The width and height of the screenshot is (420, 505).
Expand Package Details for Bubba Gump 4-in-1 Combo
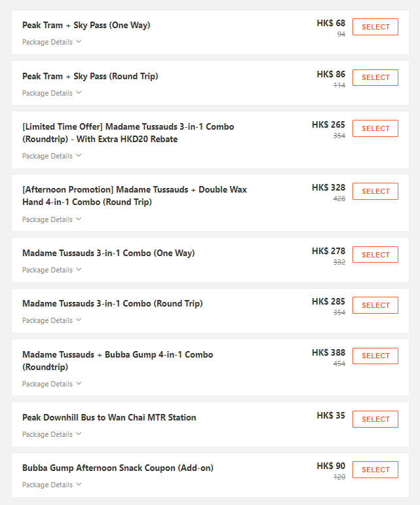52,384
